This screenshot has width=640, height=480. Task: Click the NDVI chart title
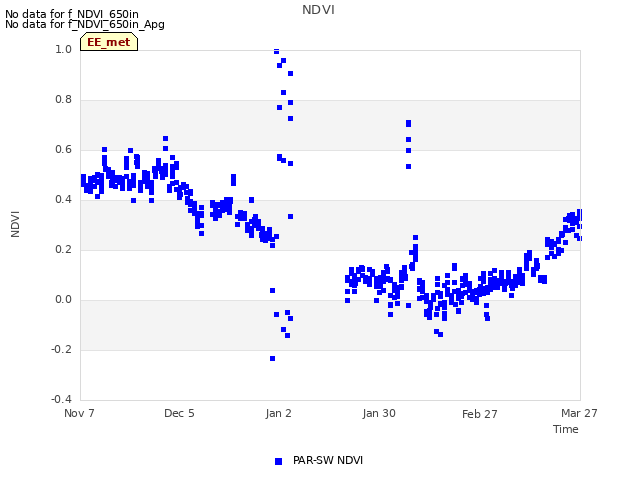[x=318, y=10]
